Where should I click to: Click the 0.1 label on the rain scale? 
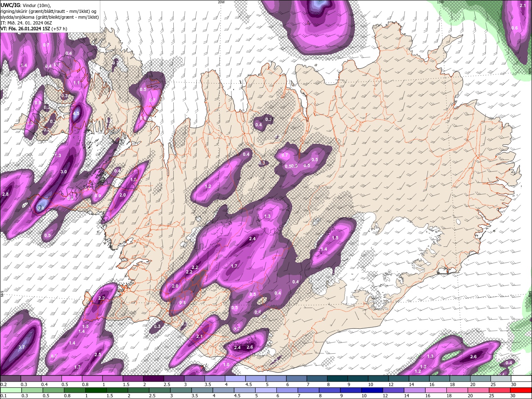pos(3,396)
